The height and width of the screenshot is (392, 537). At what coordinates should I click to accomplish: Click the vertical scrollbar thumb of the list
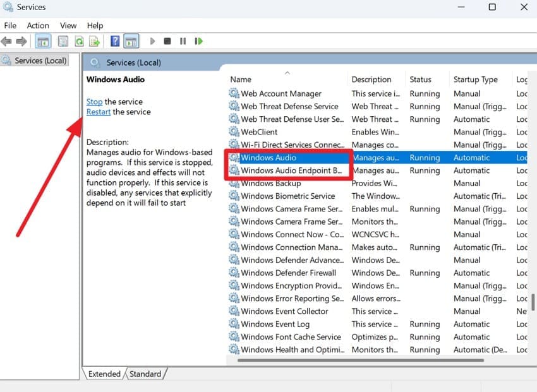[x=533, y=302]
